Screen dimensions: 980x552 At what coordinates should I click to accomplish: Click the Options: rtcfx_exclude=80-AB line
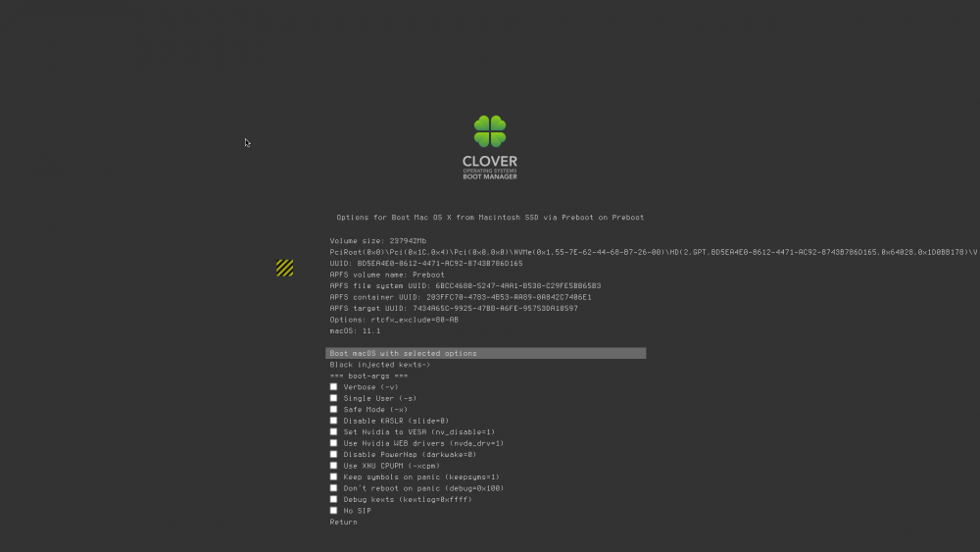coord(394,320)
